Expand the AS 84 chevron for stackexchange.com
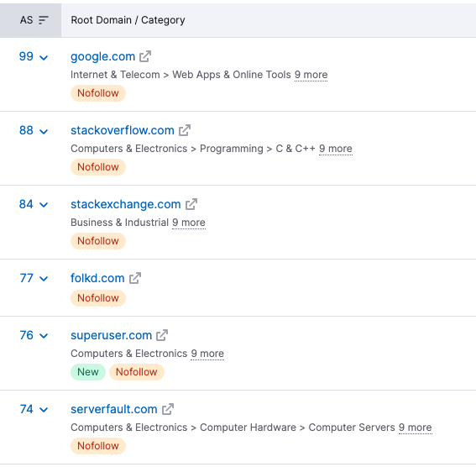This screenshot has height=467, width=476. [44, 205]
